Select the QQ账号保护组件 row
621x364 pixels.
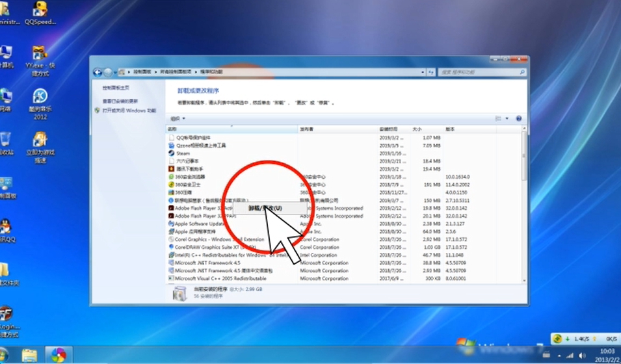343,137
